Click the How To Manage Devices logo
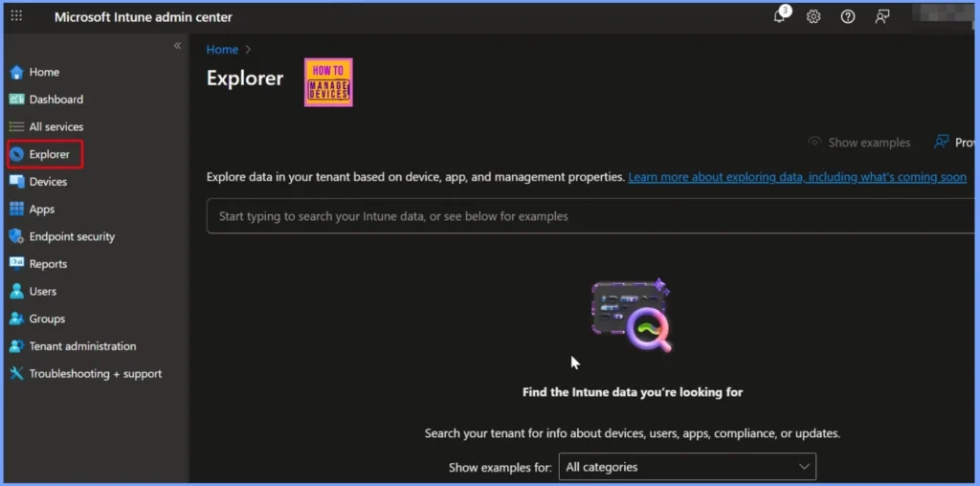This screenshot has height=486, width=980. coord(328,82)
